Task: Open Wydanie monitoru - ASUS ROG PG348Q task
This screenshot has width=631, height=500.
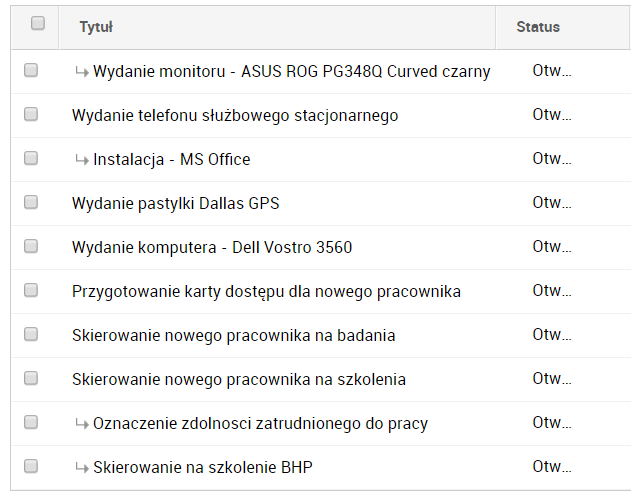Action: [x=291, y=72]
